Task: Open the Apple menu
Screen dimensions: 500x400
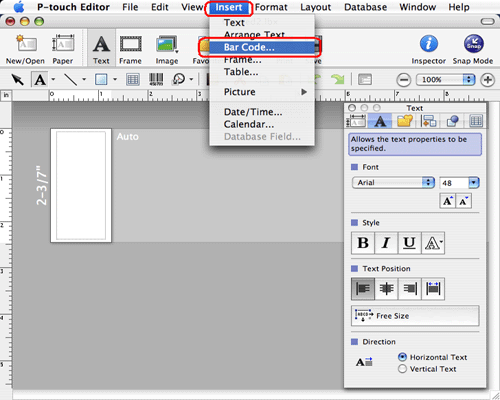Action: 19,7
